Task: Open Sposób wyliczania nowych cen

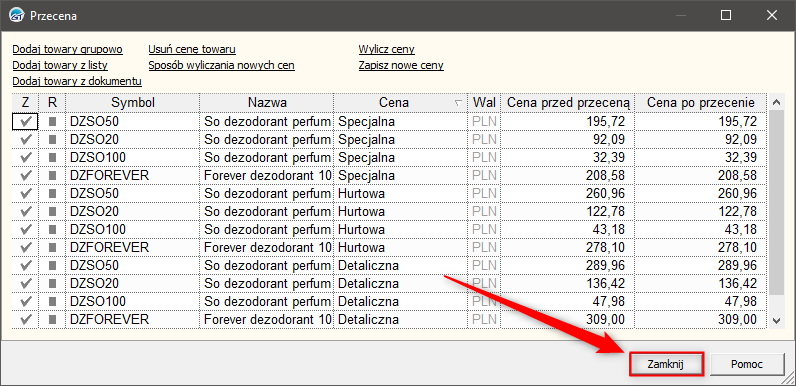Action: [x=221, y=66]
